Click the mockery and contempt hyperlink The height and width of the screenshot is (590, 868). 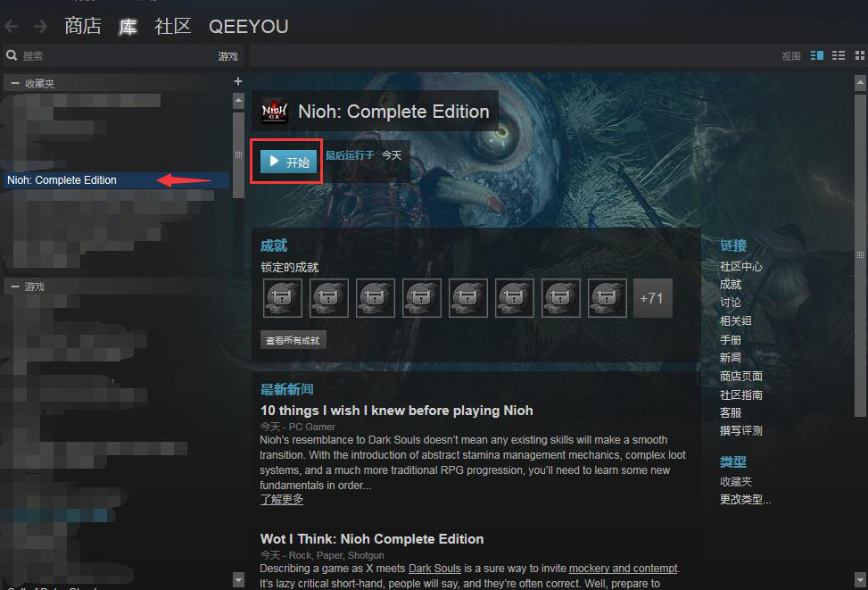coord(624,569)
